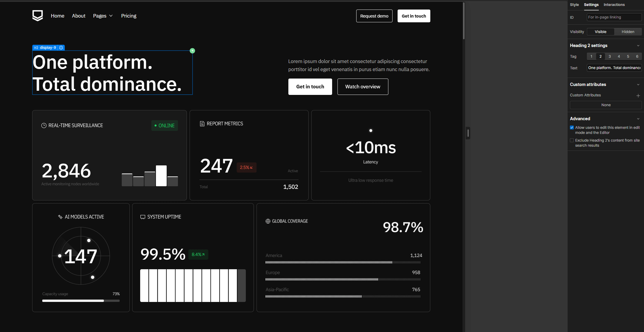This screenshot has width=644, height=332.
Task: Click the 8.4% green change badge
Action: (x=198, y=255)
